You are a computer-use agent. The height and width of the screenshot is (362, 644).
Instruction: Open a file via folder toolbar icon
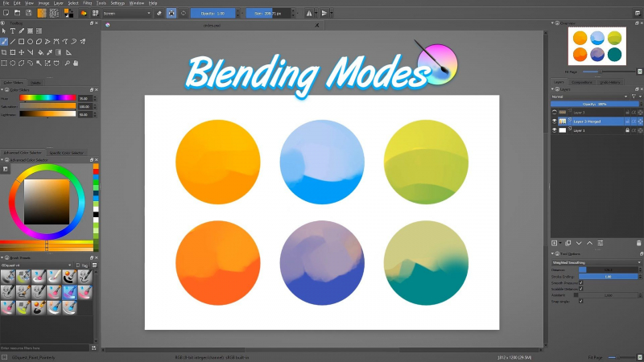click(x=17, y=13)
